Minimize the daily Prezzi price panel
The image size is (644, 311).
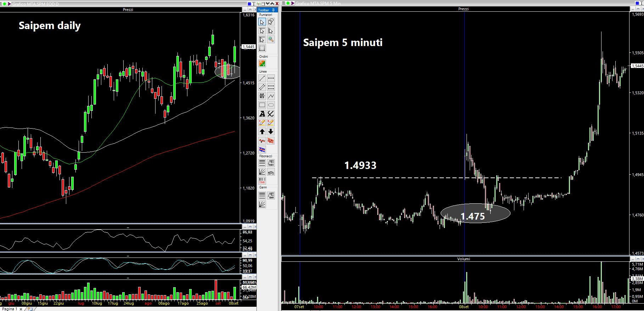(x=245, y=10)
